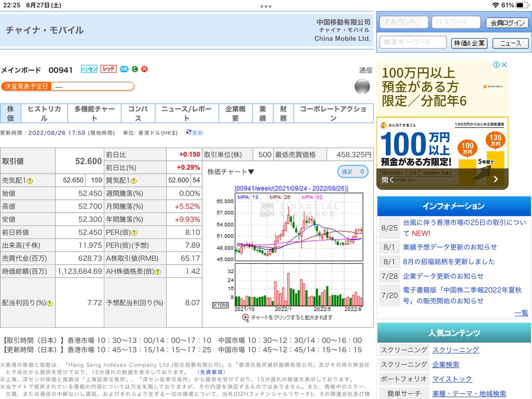Click help icon beside 売気配1
Image resolution: width=532 pixels, height=399 pixels.
point(30,181)
